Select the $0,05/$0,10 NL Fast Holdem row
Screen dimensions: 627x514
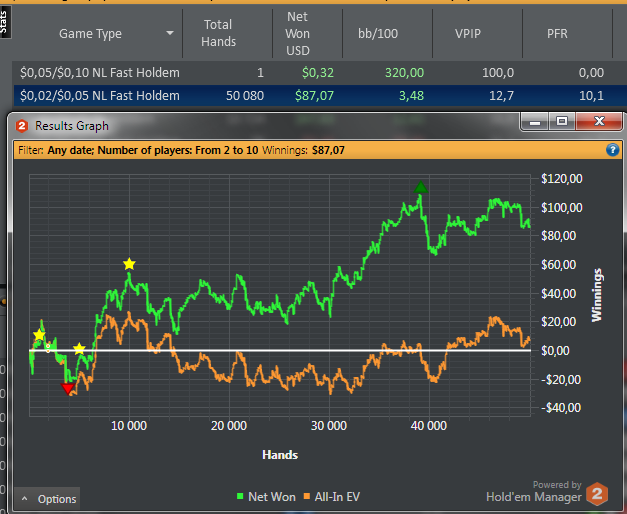pos(100,72)
